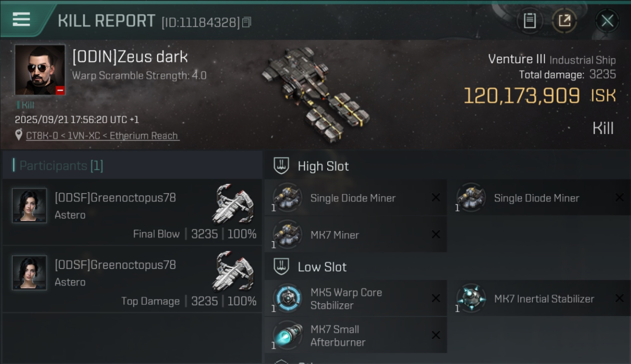631x364 pixels.
Task: View Zeus dark's pilot portrait
Action: [40, 70]
